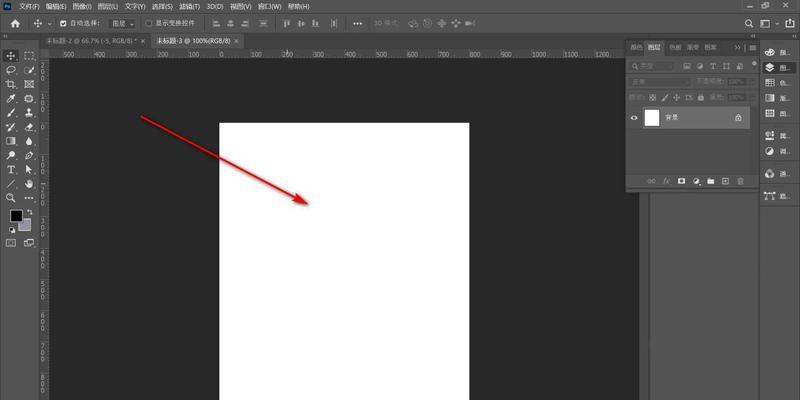Viewport: 800px width, 400px height.
Task: Open the Layers panel hamburger menu
Action: pos(753,47)
